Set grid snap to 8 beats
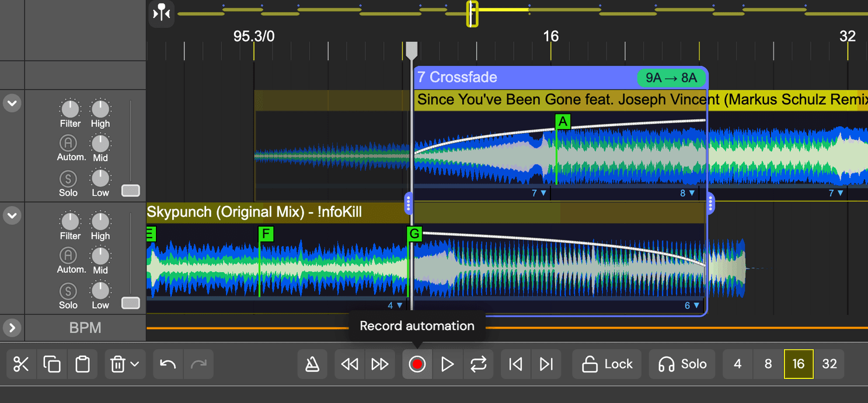The image size is (868, 403). pos(768,364)
